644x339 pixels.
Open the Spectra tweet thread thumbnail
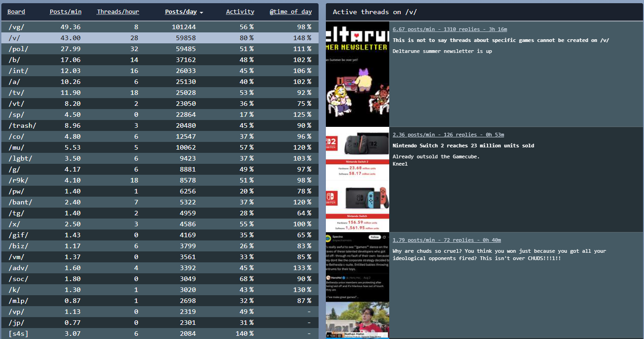coord(357,285)
